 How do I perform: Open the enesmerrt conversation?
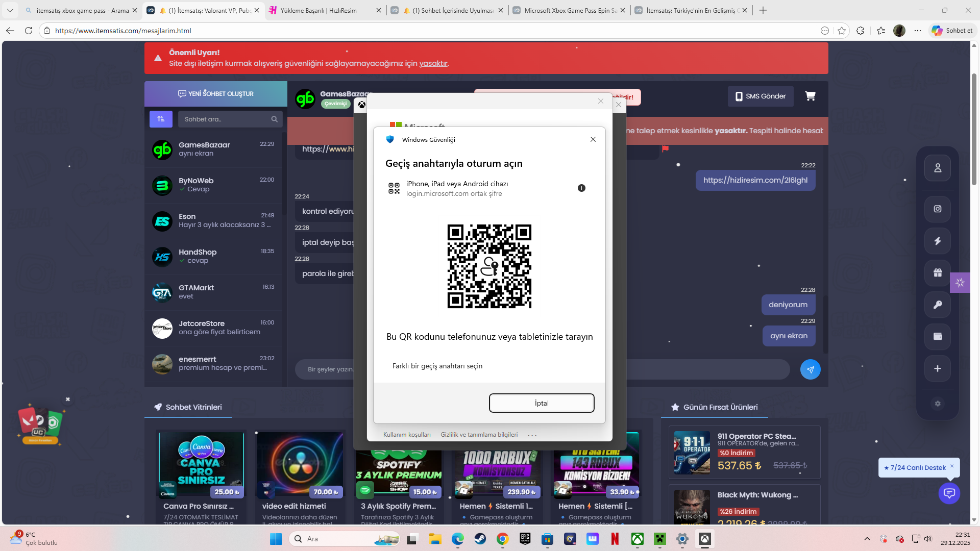pyautogui.click(x=213, y=364)
